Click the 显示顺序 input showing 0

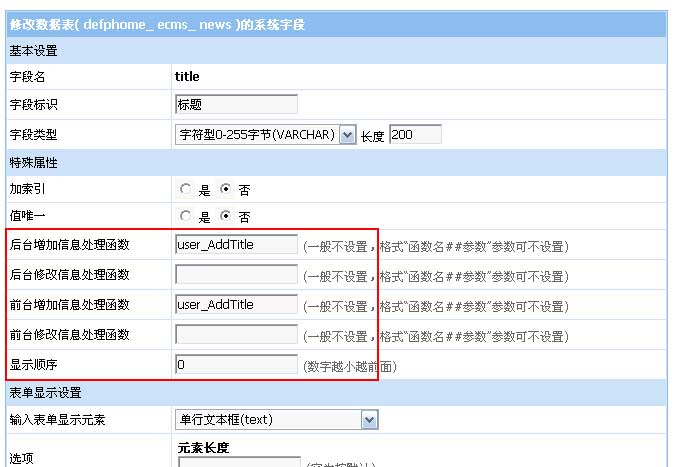point(236,365)
